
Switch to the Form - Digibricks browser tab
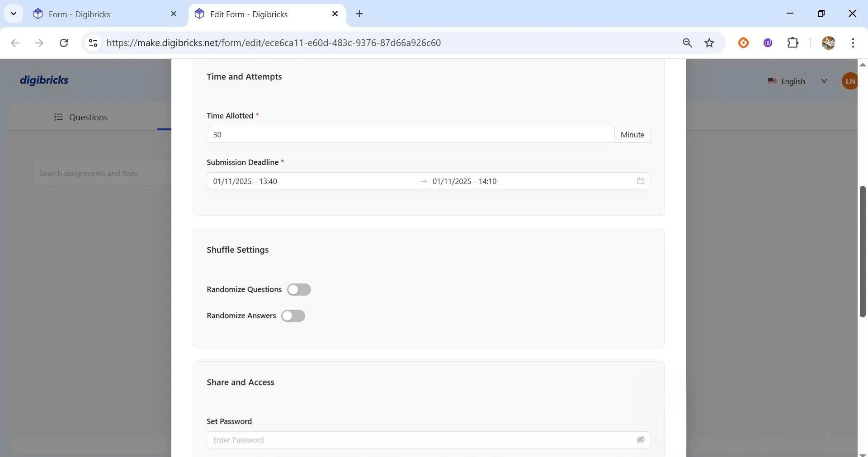pos(80,14)
